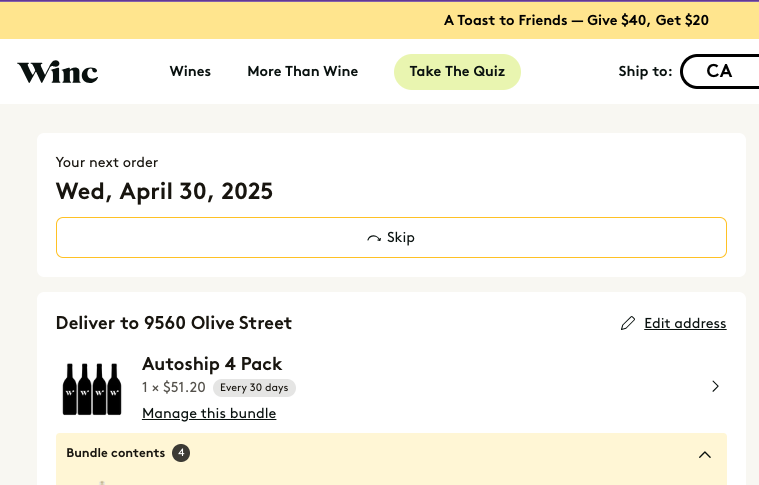Viewport: 759px width, 485px height.
Task: Click the pencil icon beside Edit address
Action: pos(628,323)
